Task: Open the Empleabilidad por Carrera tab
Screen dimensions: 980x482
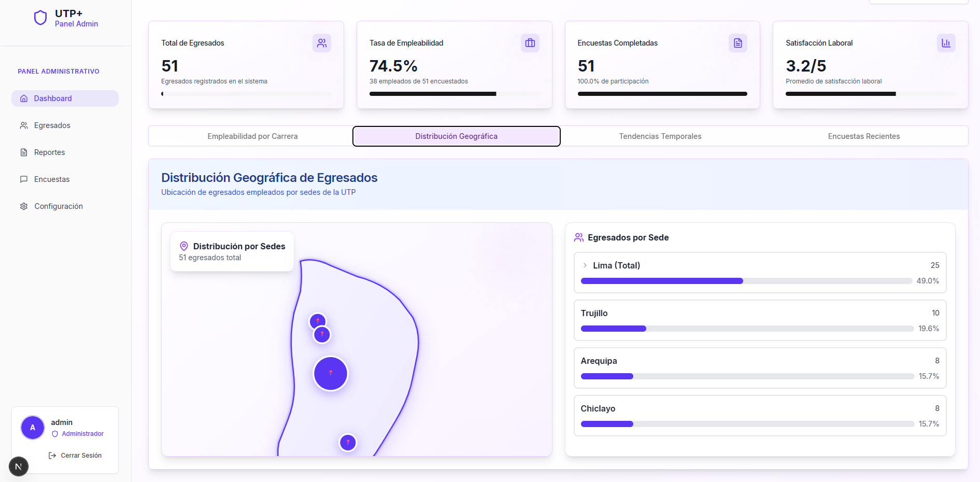Action: (252, 136)
